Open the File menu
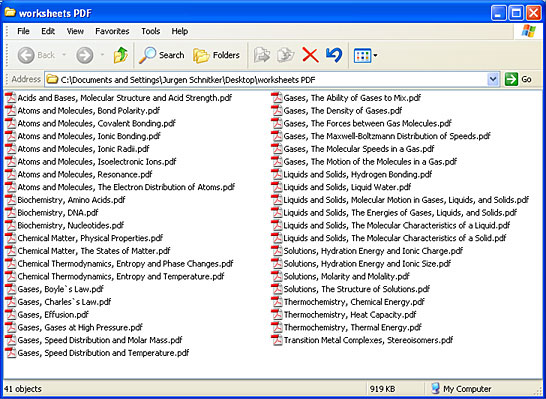 pos(23,31)
